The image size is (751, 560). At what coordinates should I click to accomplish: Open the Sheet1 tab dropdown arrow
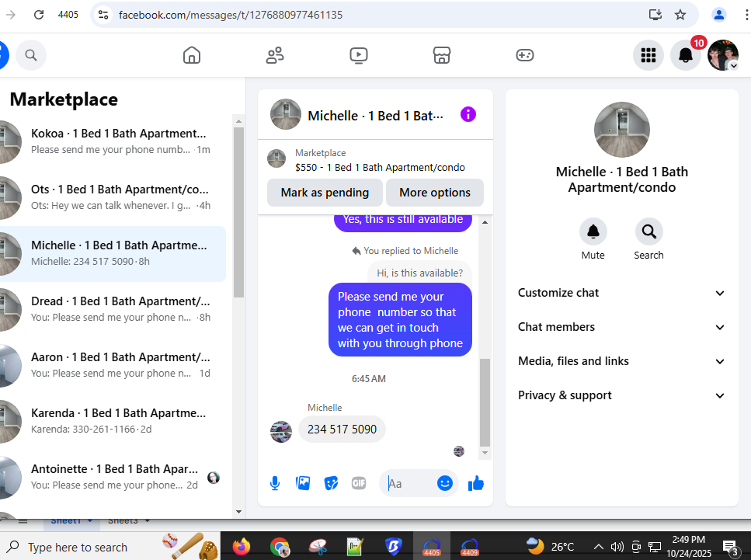(89, 521)
